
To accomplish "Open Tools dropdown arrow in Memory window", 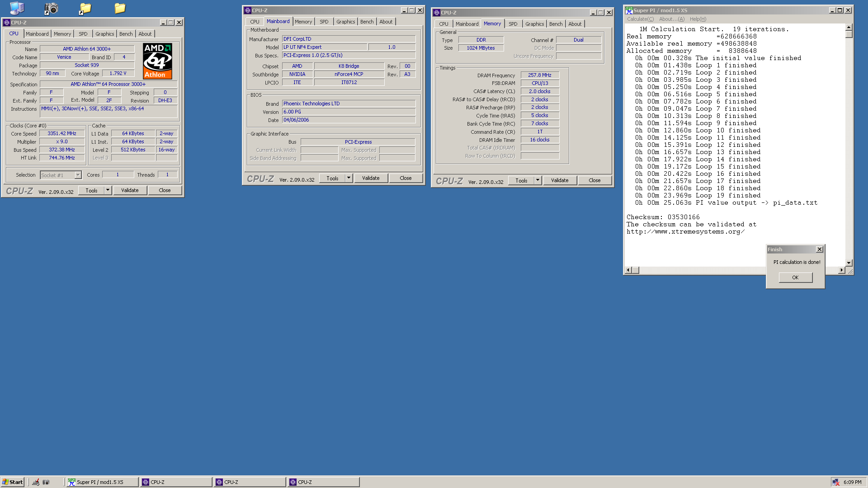I will 538,180.
